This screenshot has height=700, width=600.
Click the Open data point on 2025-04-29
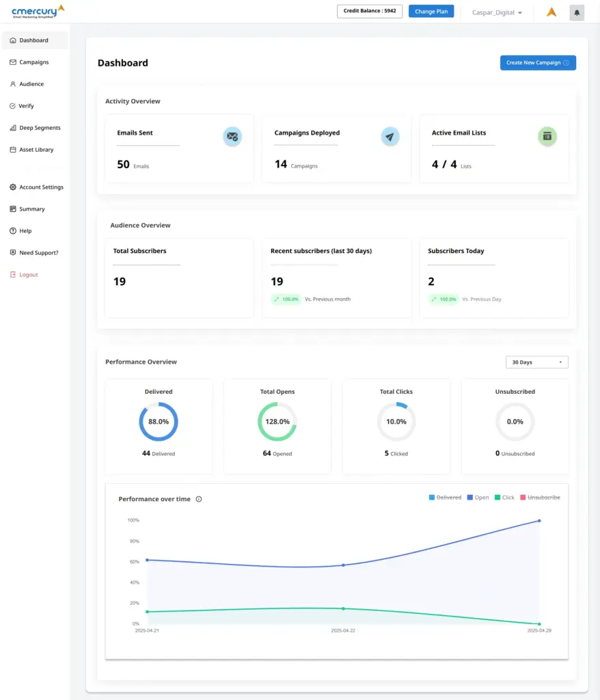pyautogui.click(x=539, y=521)
